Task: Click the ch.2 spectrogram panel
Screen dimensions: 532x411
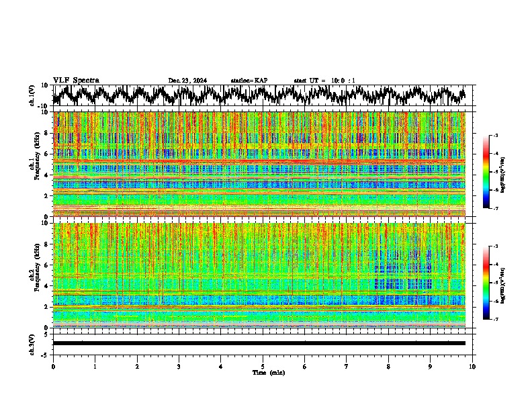Action: (x=259, y=275)
